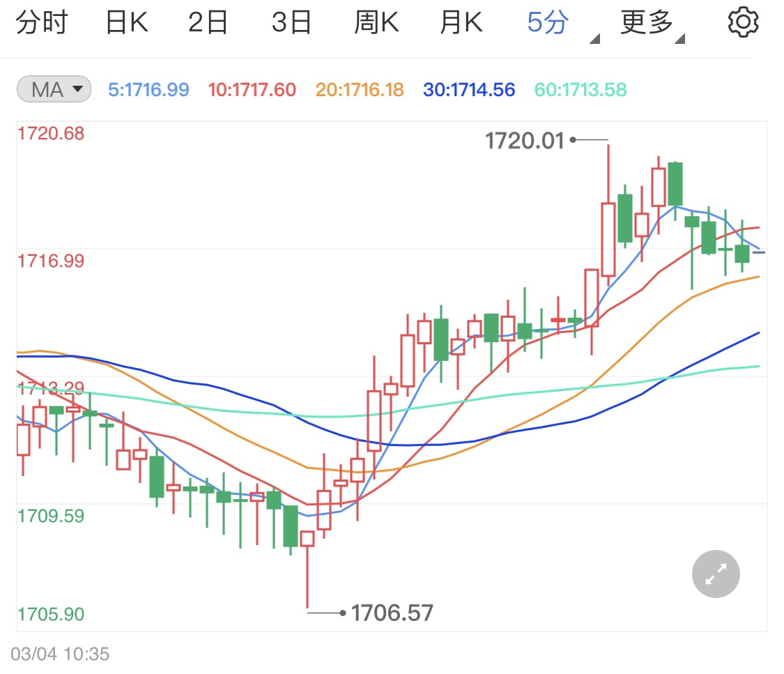Switch to 分时 intraday tab
The width and height of the screenshot is (784, 674).
click(x=42, y=22)
